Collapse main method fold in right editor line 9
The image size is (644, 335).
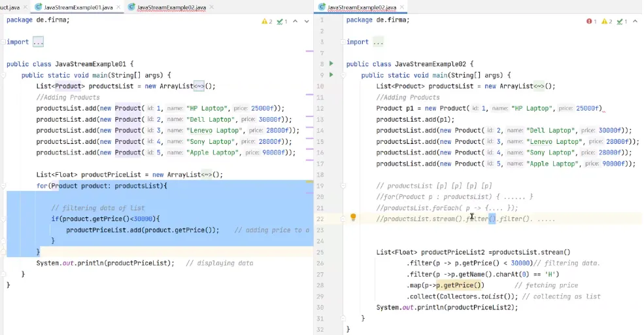click(343, 75)
